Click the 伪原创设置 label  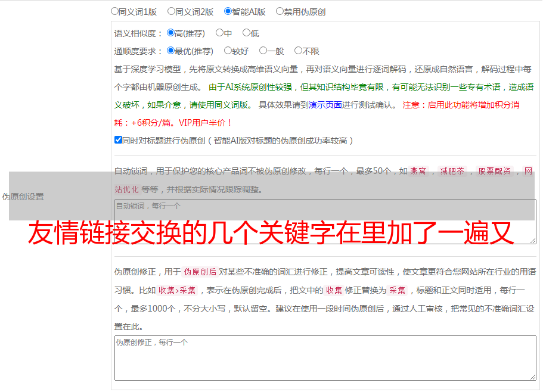point(23,197)
